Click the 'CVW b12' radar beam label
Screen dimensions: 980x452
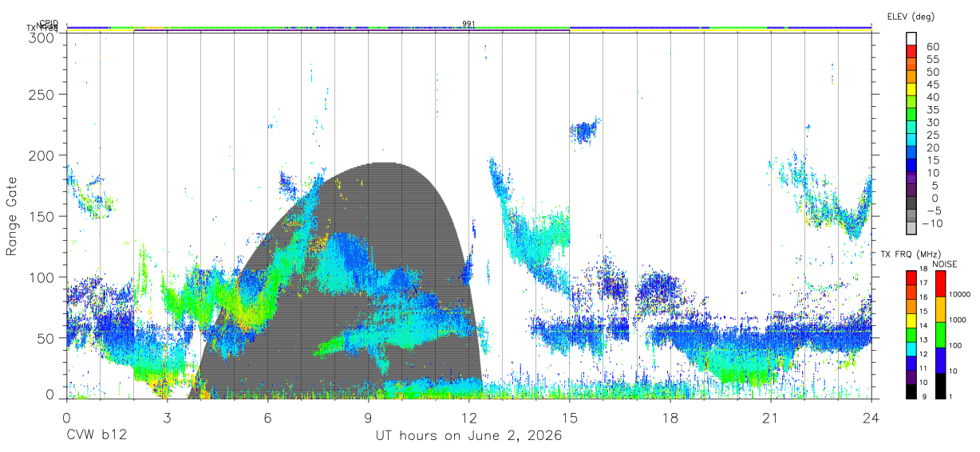pos(97,436)
